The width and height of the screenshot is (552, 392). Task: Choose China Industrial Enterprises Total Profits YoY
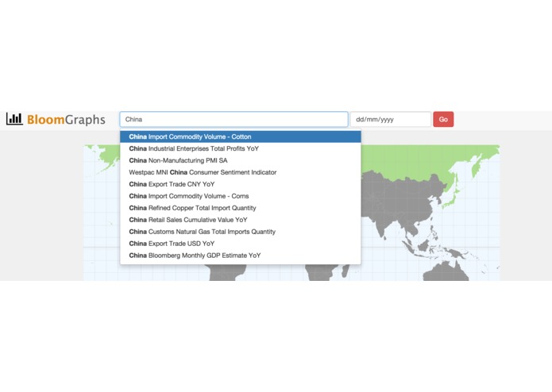241,148
